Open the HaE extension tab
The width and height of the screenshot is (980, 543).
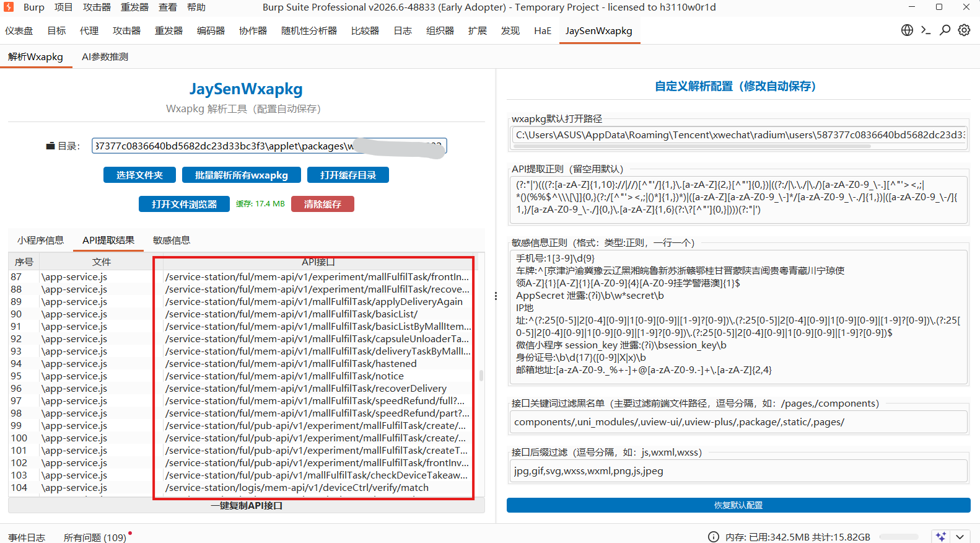(x=543, y=30)
